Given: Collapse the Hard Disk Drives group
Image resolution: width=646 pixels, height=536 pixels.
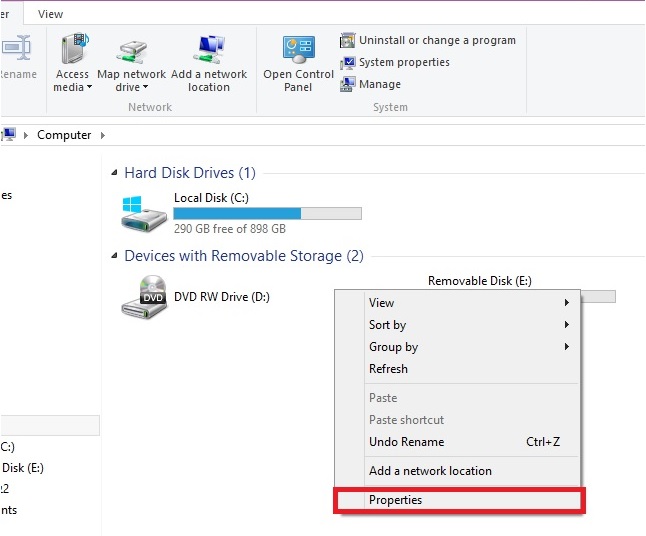Looking at the screenshot, I should [x=116, y=174].
